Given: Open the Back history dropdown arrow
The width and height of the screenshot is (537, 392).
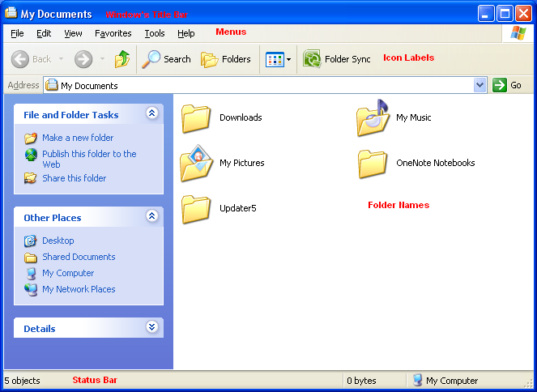Looking at the screenshot, I should [61, 59].
